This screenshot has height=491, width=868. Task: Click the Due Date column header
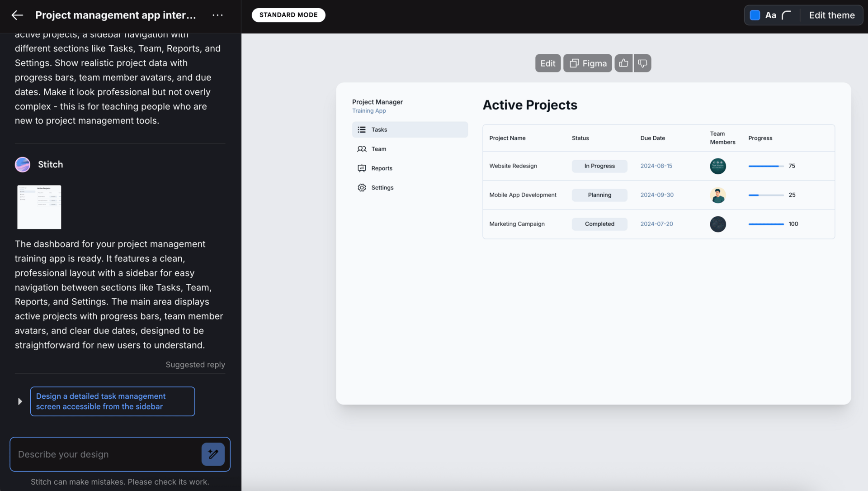click(652, 138)
